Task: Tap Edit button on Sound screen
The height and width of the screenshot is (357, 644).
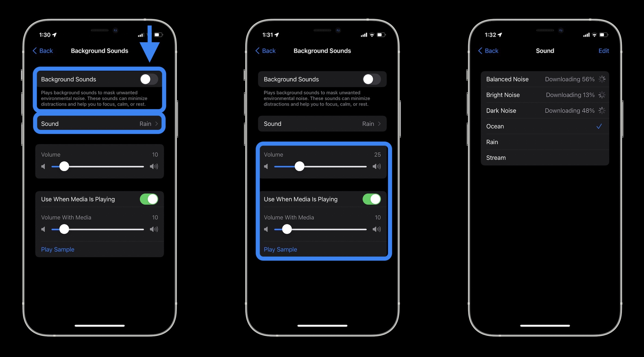Action: coord(603,51)
